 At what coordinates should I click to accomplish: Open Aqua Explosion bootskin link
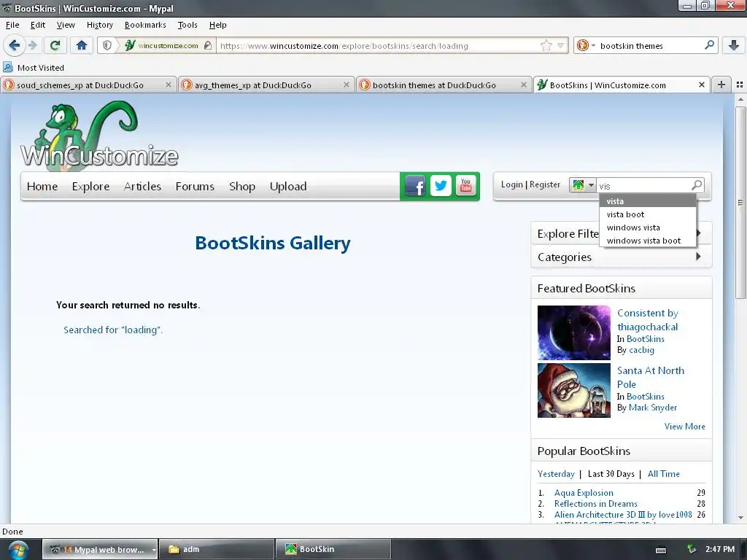pyautogui.click(x=584, y=493)
